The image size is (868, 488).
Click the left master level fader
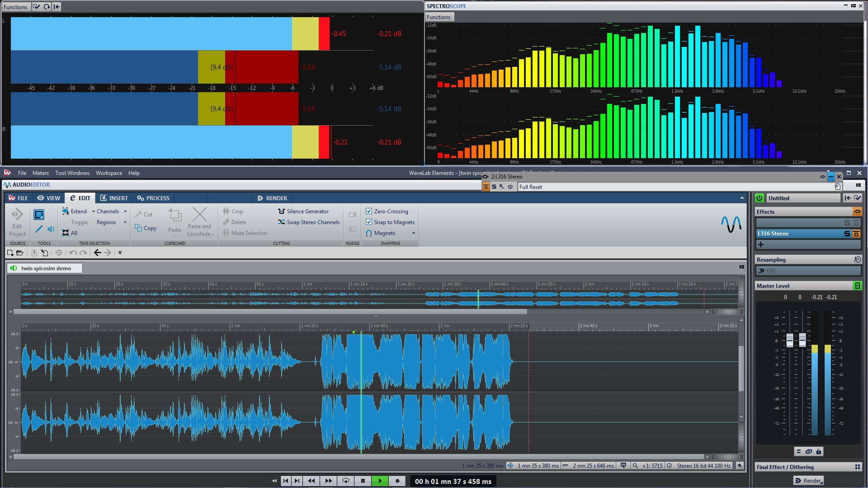790,340
